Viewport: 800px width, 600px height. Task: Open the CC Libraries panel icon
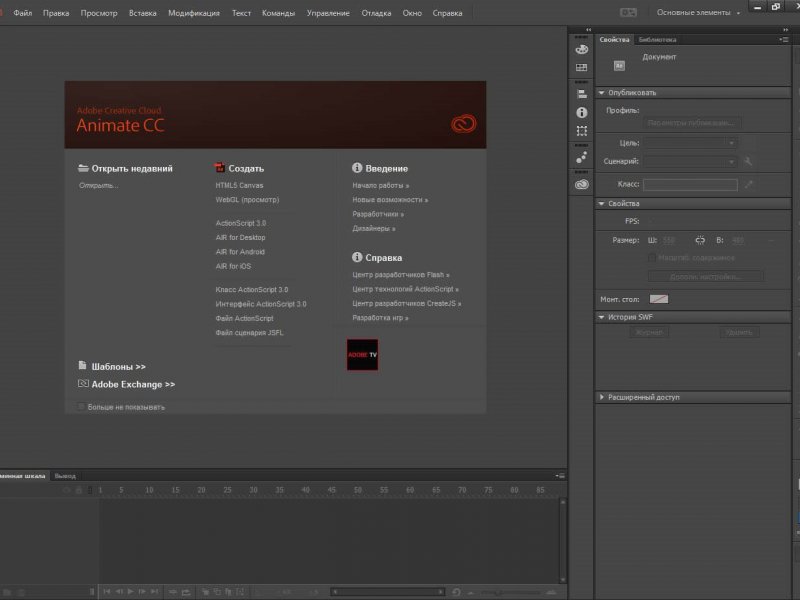click(582, 185)
